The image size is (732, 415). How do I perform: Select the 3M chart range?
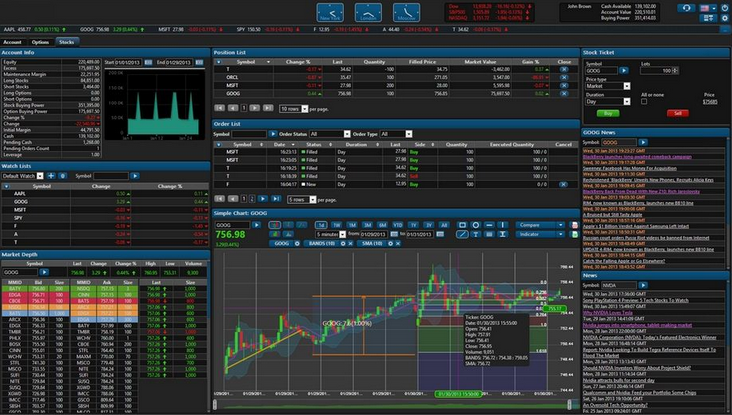[367, 225]
